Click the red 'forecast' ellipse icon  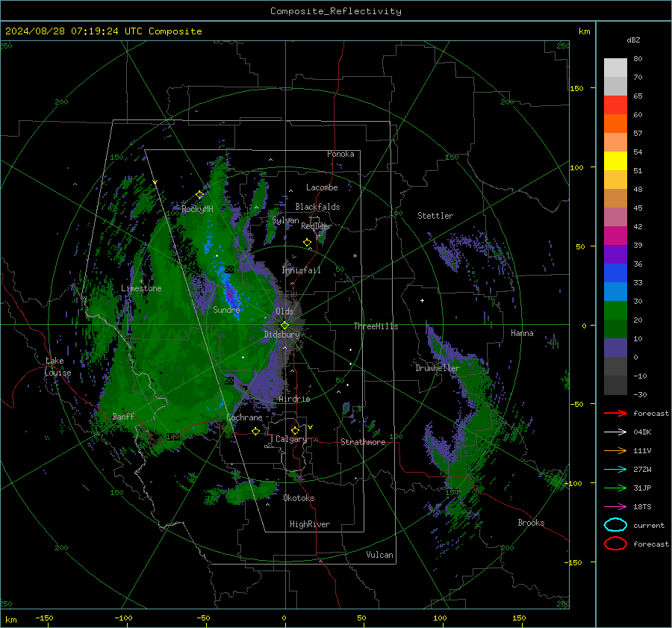pyautogui.click(x=615, y=544)
